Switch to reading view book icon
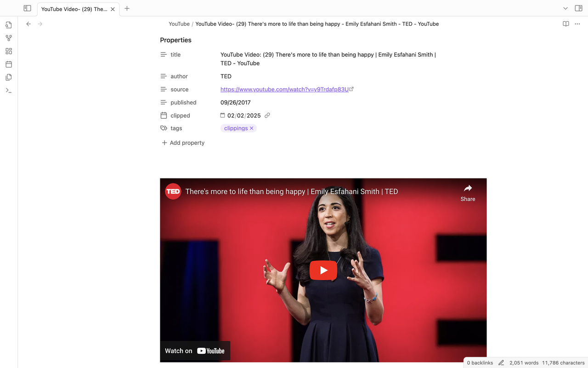588x368 pixels. point(566,24)
